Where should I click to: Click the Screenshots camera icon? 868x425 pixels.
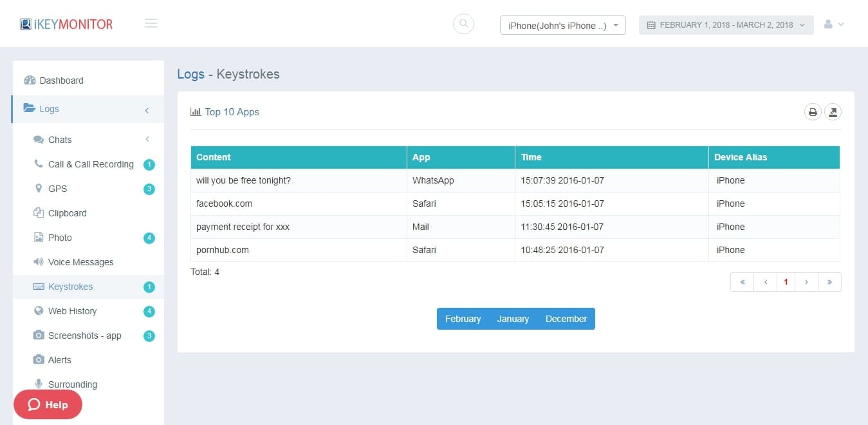point(39,335)
